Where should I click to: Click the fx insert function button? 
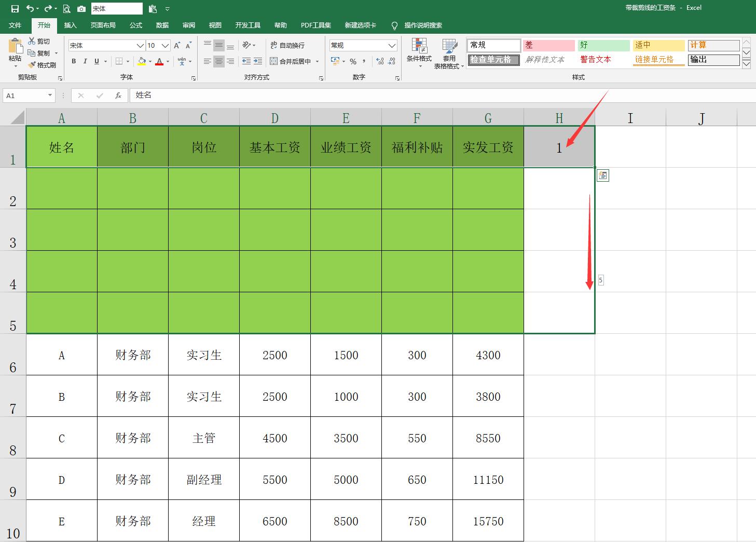[118, 95]
